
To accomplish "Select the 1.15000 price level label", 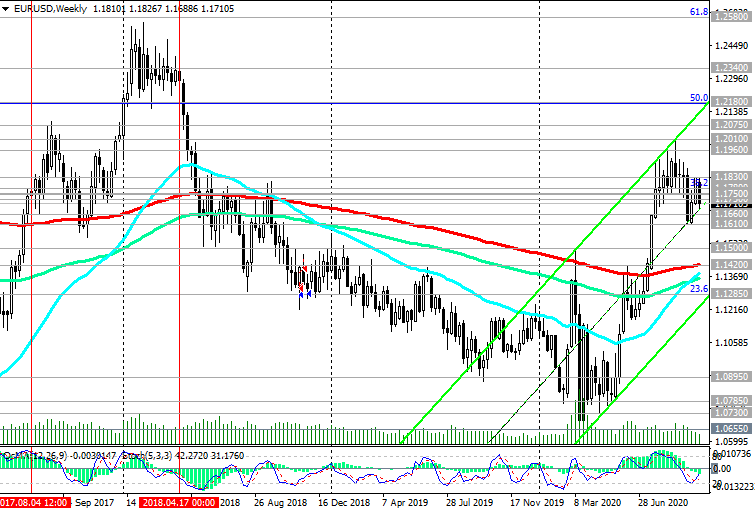I will 732,248.
